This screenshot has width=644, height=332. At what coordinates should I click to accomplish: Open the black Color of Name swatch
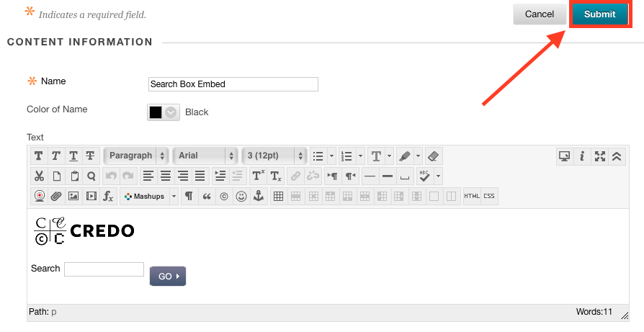pyautogui.click(x=163, y=112)
